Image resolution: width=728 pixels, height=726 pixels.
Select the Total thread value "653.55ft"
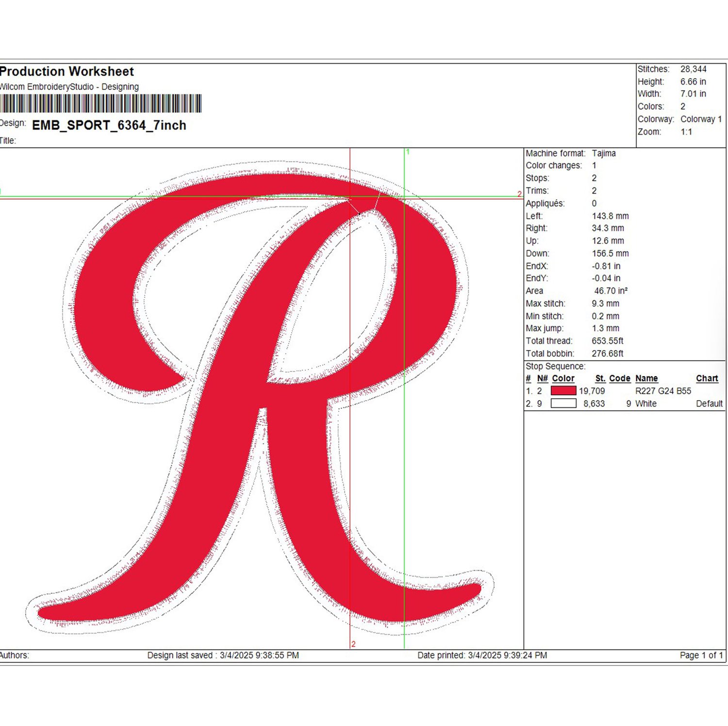pyautogui.click(x=608, y=340)
